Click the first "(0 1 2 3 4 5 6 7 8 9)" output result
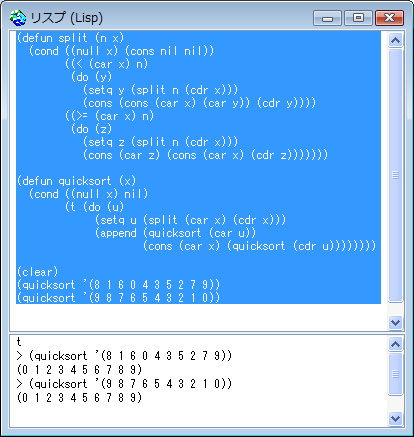This screenshot has width=414, height=437. 79,370
